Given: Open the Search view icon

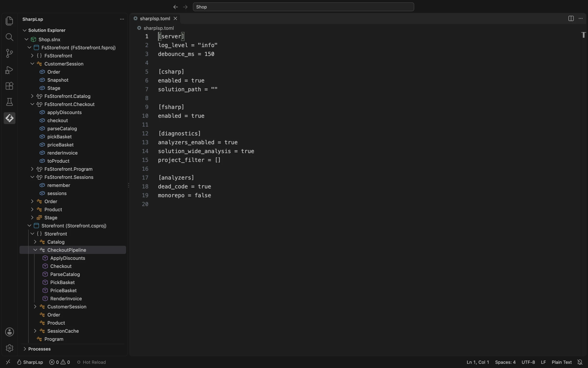Looking at the screenshot, I should 9,37.
